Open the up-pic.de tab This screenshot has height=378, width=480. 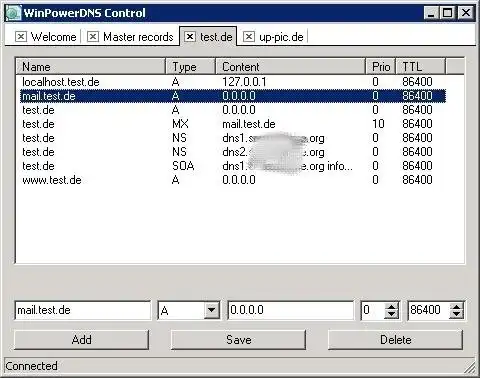[281, 37]
